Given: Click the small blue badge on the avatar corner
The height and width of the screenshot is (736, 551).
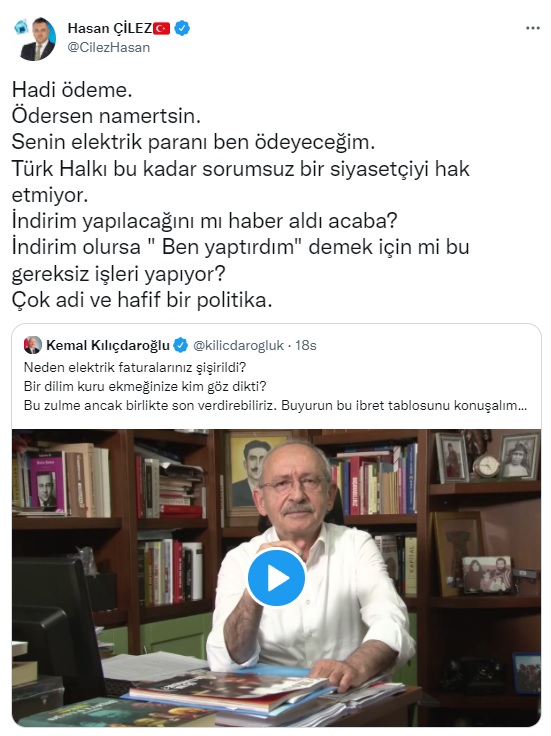Looking at the screenshot, I should 21,26.
